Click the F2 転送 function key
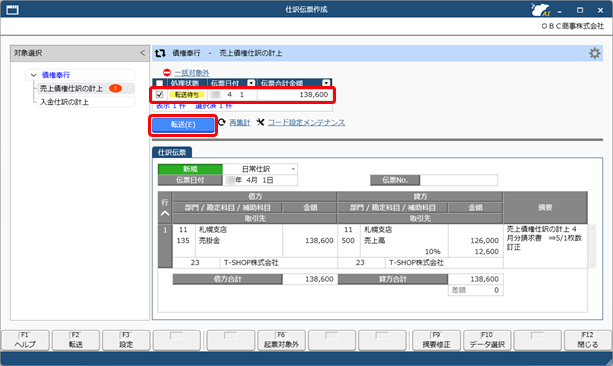This screenshot has width=613, height=366. [76, 340]
